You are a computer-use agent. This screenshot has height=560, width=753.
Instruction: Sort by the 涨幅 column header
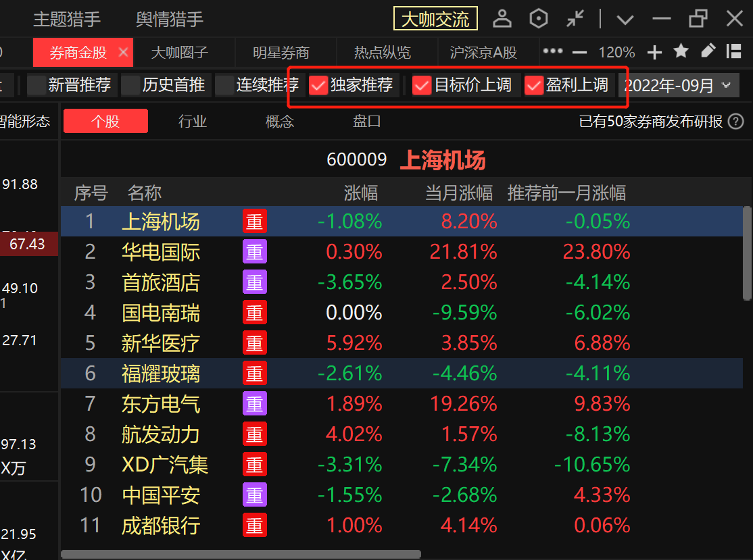coord(361,193)
